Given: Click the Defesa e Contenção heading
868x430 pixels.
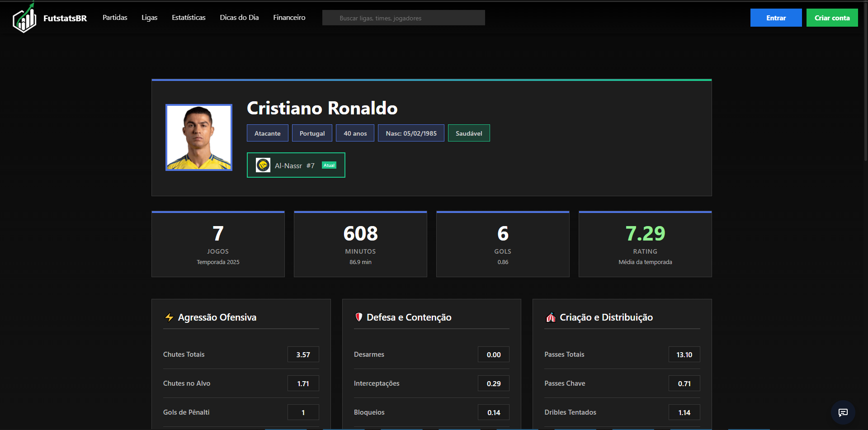Looking at the screenshot, I should 409,317.
